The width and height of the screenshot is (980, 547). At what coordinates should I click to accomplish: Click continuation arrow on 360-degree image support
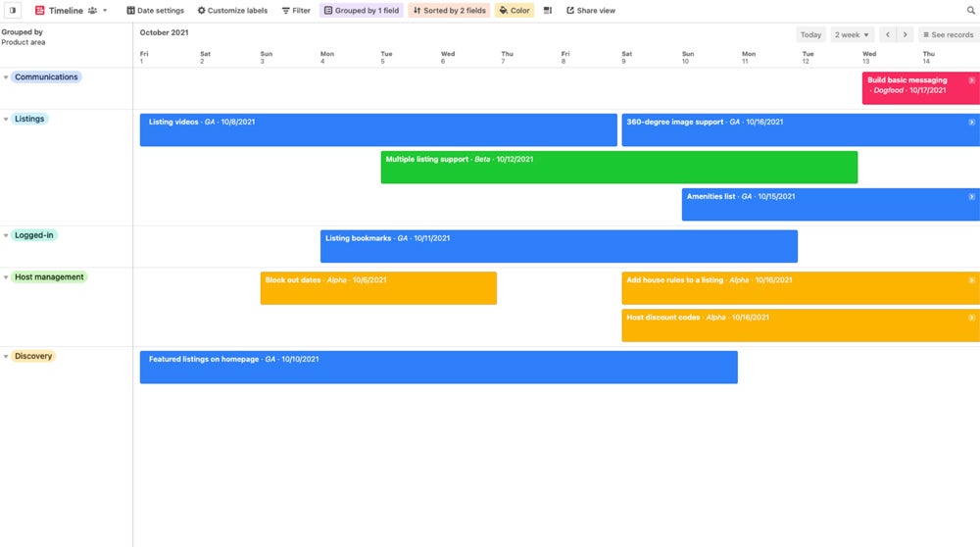(x=971, y=122)
